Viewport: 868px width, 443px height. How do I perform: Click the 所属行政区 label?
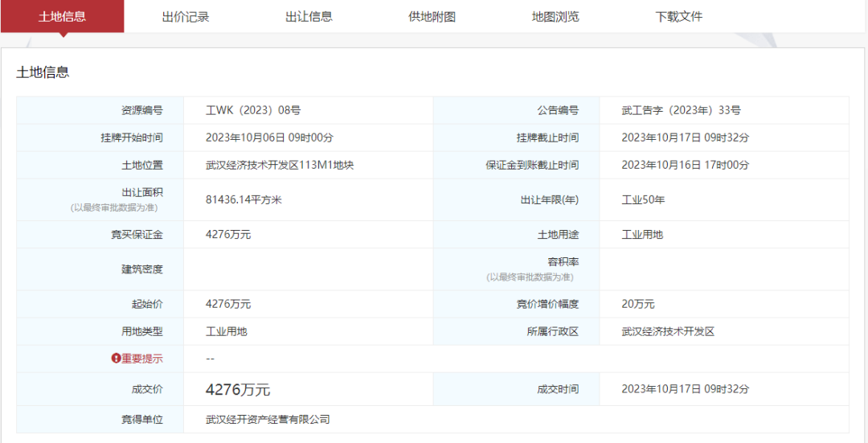point(552,332)
